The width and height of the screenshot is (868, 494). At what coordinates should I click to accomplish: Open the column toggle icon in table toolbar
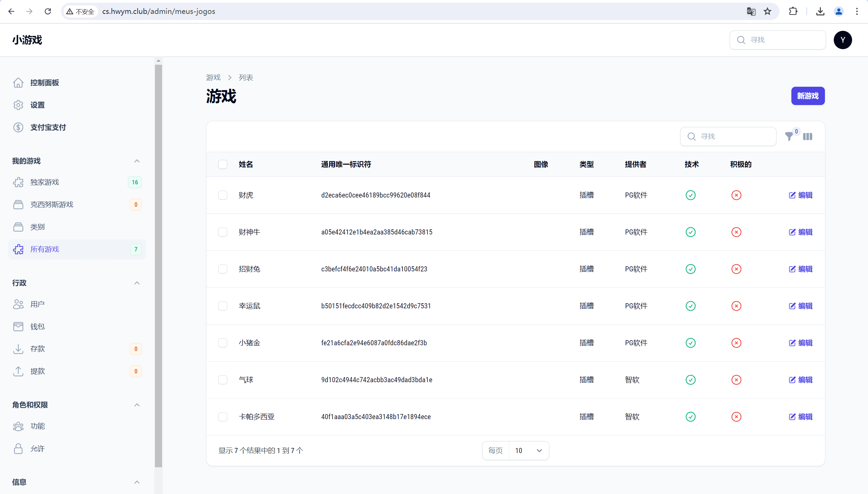click(808, 137)
